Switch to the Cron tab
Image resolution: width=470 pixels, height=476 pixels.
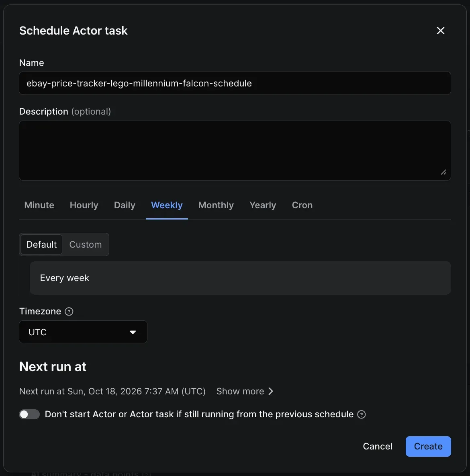click(x=302, y=205)
